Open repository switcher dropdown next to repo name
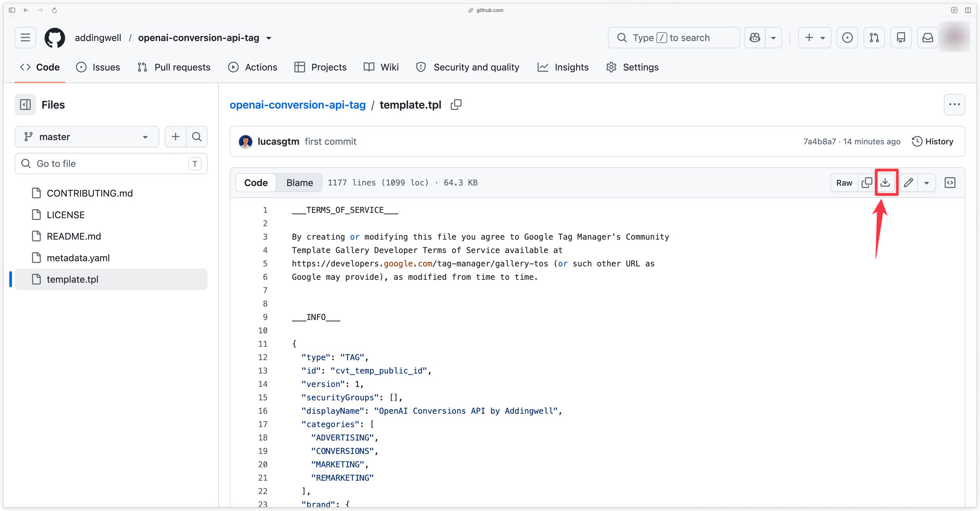Screen dimensions: 980x511 pos(269,38)
